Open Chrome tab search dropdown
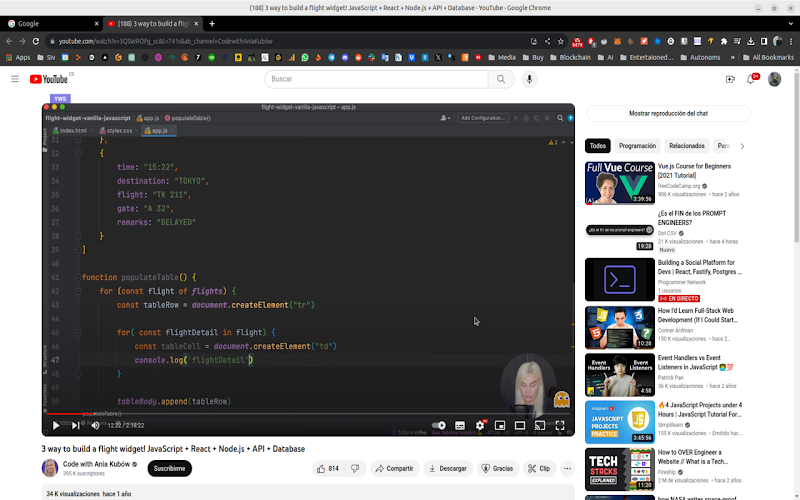The height and width of the screenshot is (500, 800). click(790, 23)
